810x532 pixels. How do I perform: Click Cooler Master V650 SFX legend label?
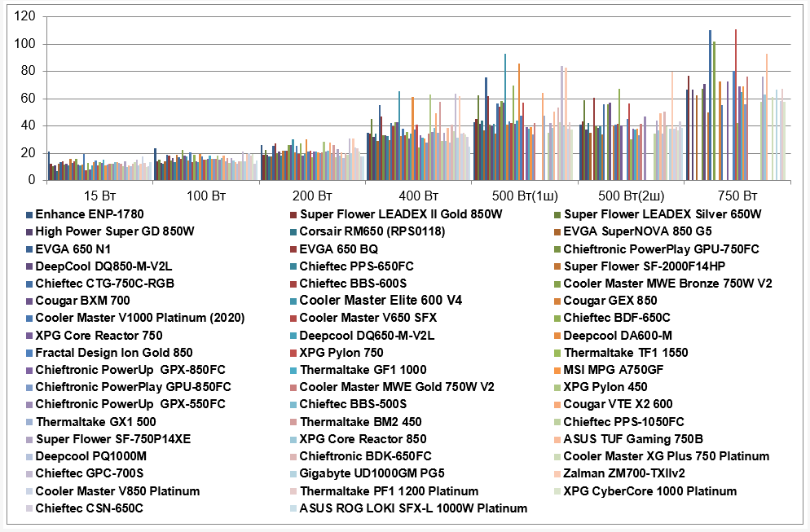coord(368,318)
